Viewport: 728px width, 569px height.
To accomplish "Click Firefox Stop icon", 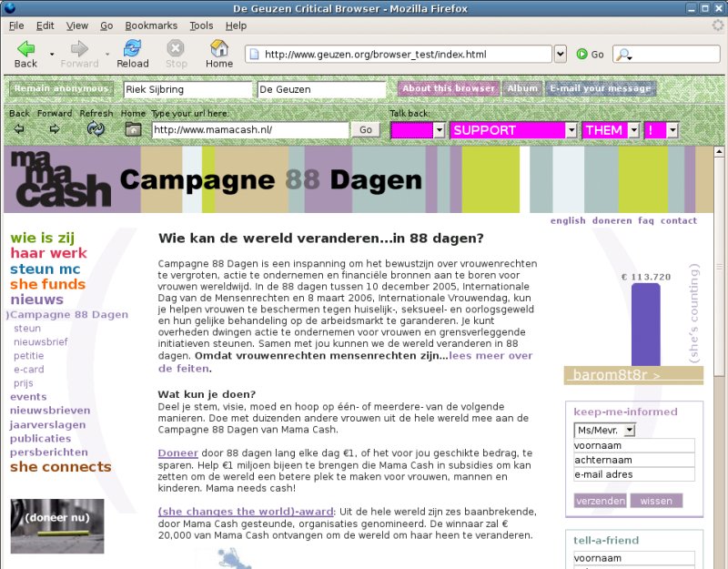I will tap(176, 48).
